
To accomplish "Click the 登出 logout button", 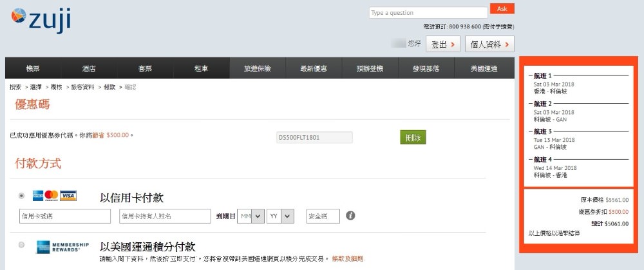I will (444, 44).
